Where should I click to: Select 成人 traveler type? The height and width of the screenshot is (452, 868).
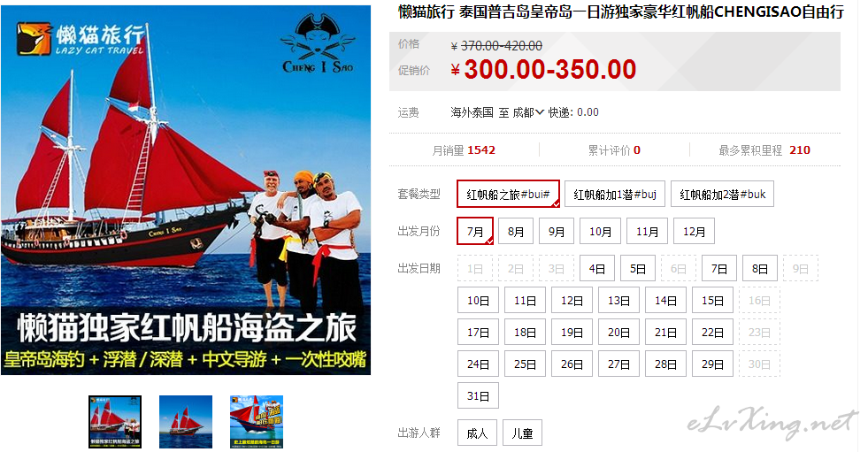(477, 433)
